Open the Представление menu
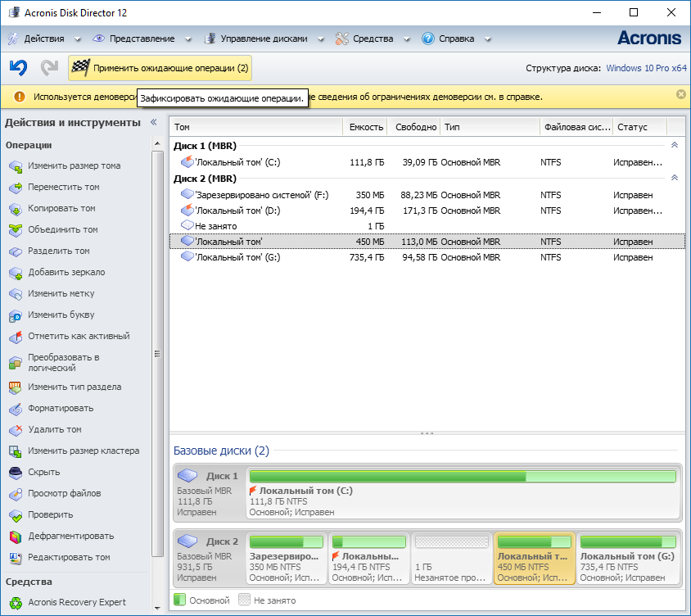This screenshot has width=691, height=616. pyautogui.click(x=142, y=38)
